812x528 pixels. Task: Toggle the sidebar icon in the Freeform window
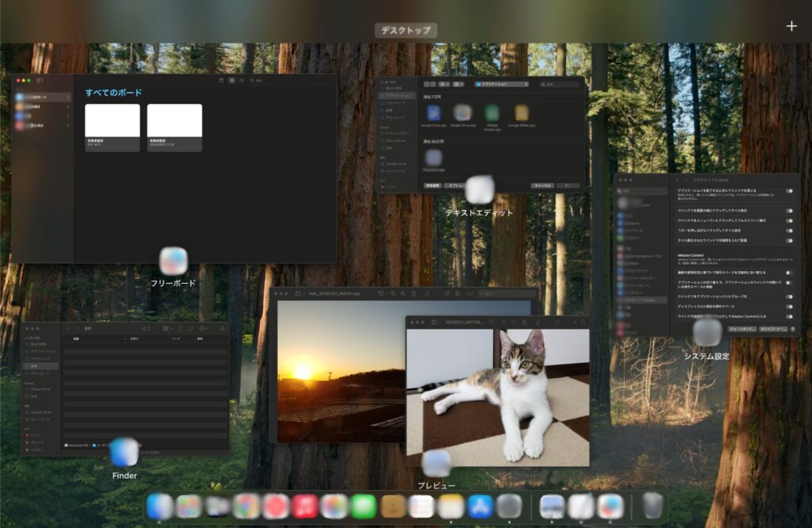click(x=40, y=80)
